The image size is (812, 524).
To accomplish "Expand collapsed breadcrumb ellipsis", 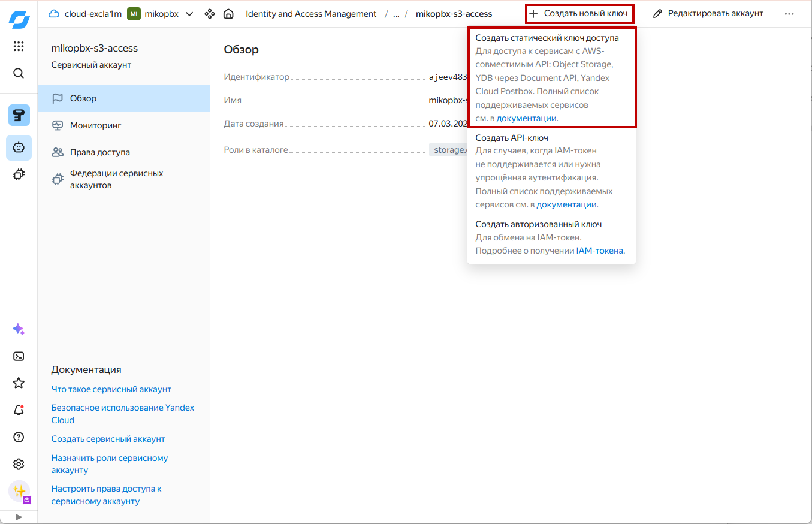I will (396, 14).
